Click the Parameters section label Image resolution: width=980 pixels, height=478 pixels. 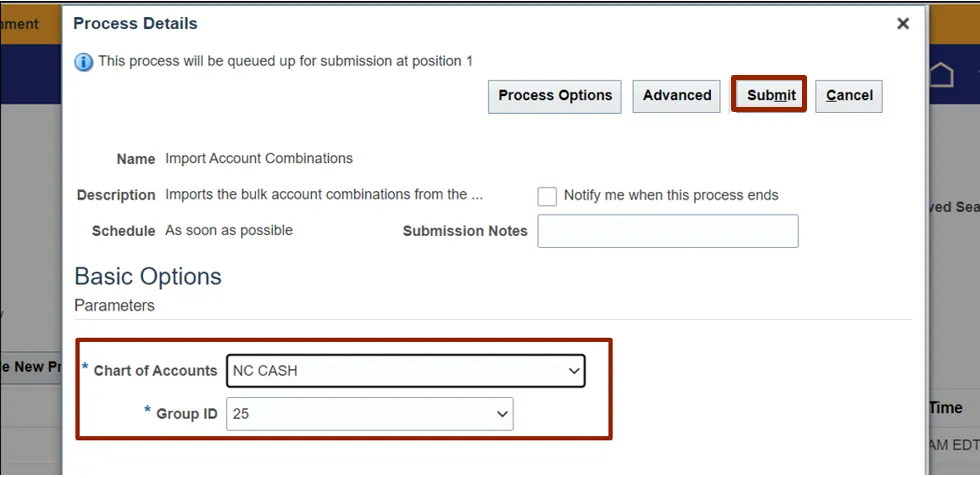pyautogui.click(x=114, y=306)
